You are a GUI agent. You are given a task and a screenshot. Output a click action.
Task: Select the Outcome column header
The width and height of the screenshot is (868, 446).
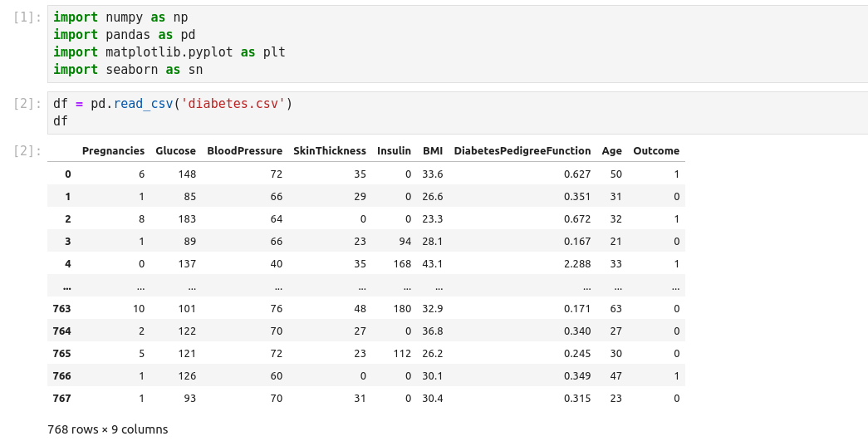(x=655, y=151)
